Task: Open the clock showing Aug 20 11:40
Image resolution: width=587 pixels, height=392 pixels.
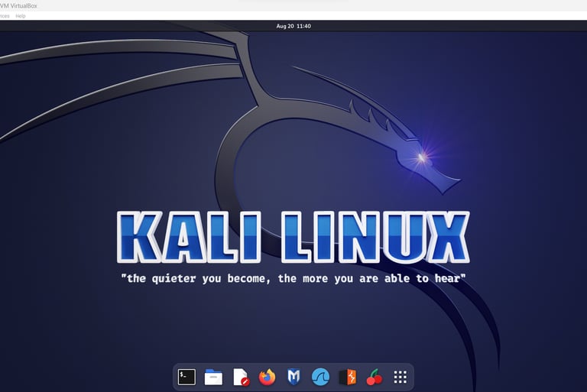Action: pos(293,26)
